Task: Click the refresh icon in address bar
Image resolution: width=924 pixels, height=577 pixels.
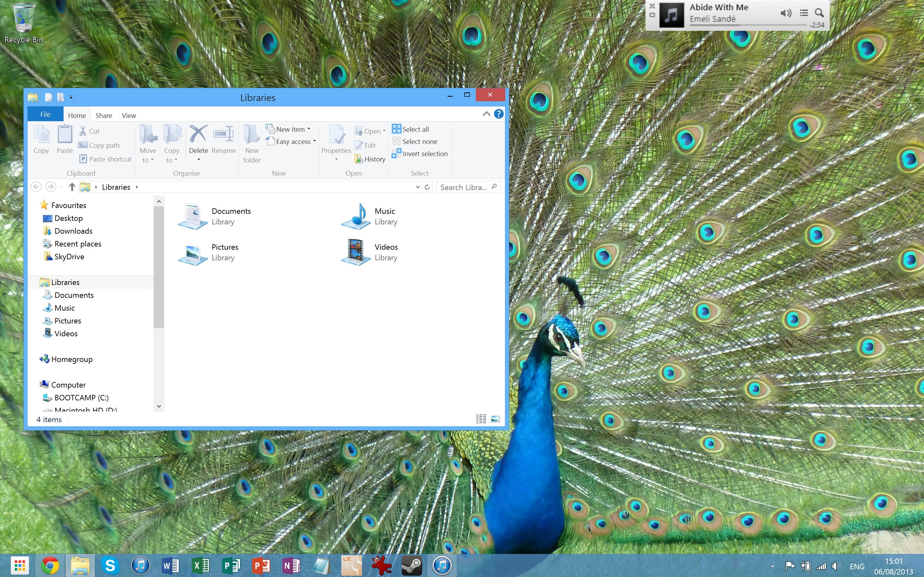Action: point(427,187)
